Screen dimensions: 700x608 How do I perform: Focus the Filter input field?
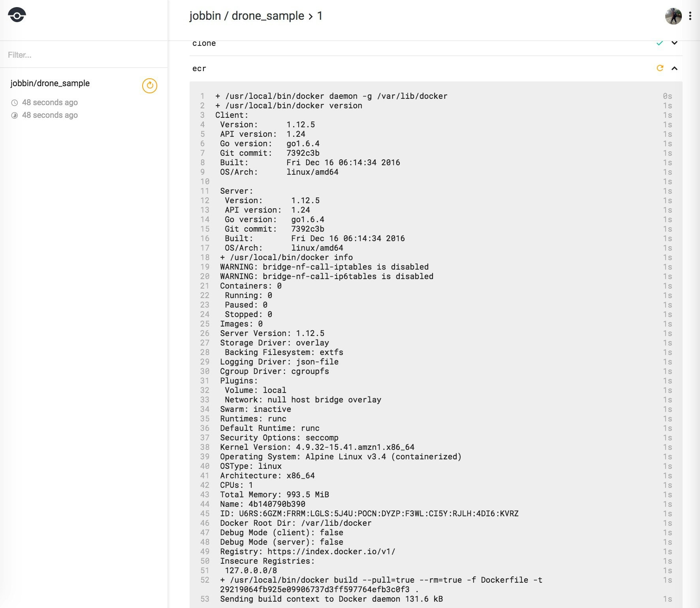(x=84, y=55)
